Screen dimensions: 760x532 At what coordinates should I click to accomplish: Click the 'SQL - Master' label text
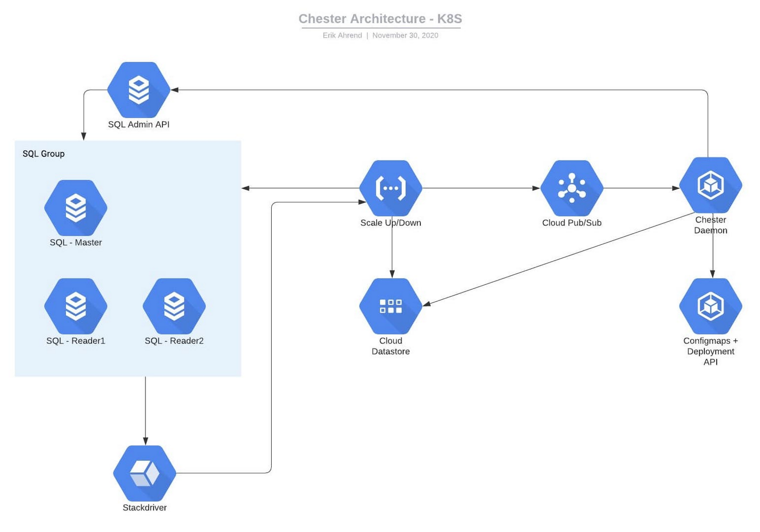[x=76, y=243]
